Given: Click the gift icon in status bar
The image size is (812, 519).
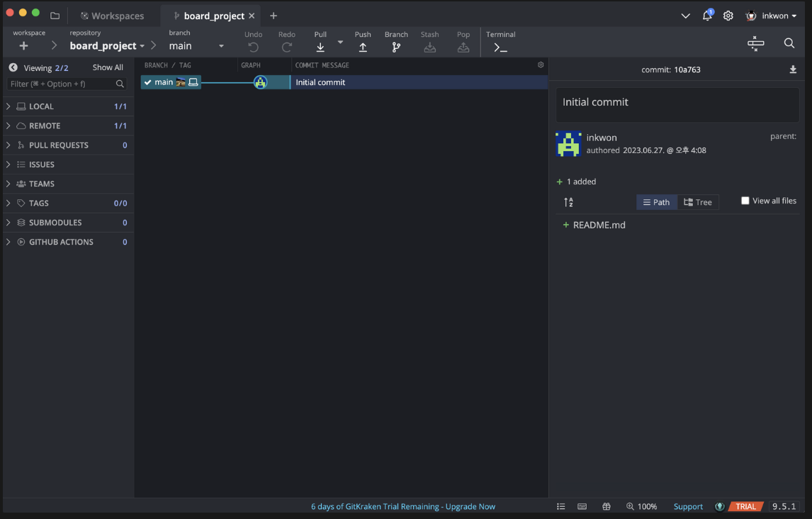Looking at the screenshot, I should point(607,506).
